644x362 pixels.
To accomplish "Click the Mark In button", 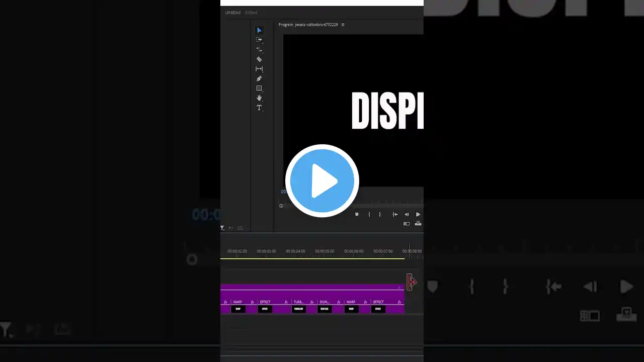I will [x=369, y=214].
